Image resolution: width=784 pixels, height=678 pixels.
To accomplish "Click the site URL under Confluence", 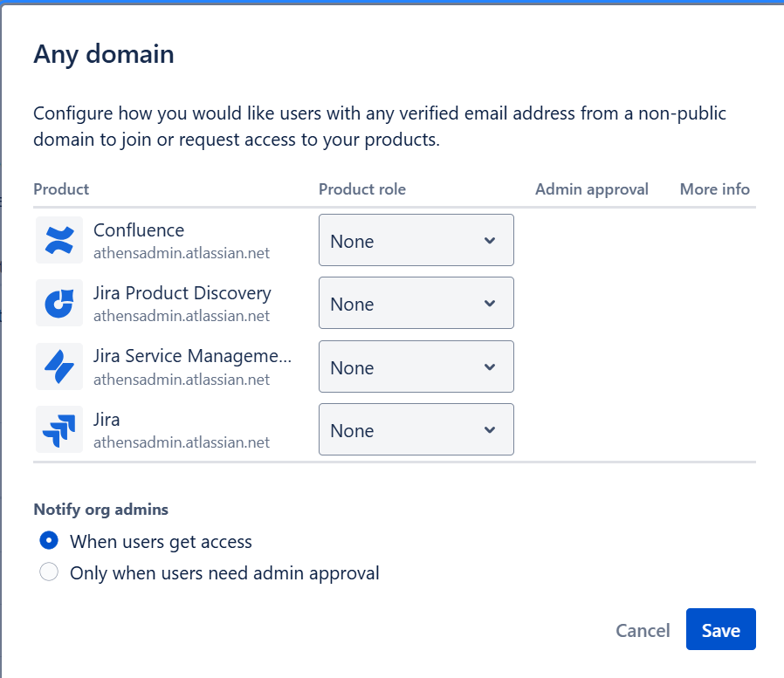I will point(182,253).
